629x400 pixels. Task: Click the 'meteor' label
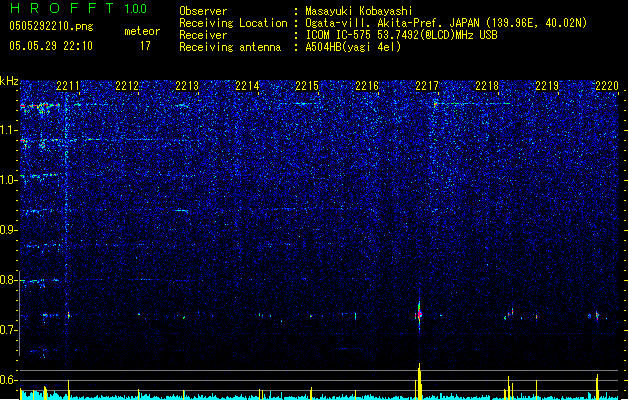click(x=142, y=31)
